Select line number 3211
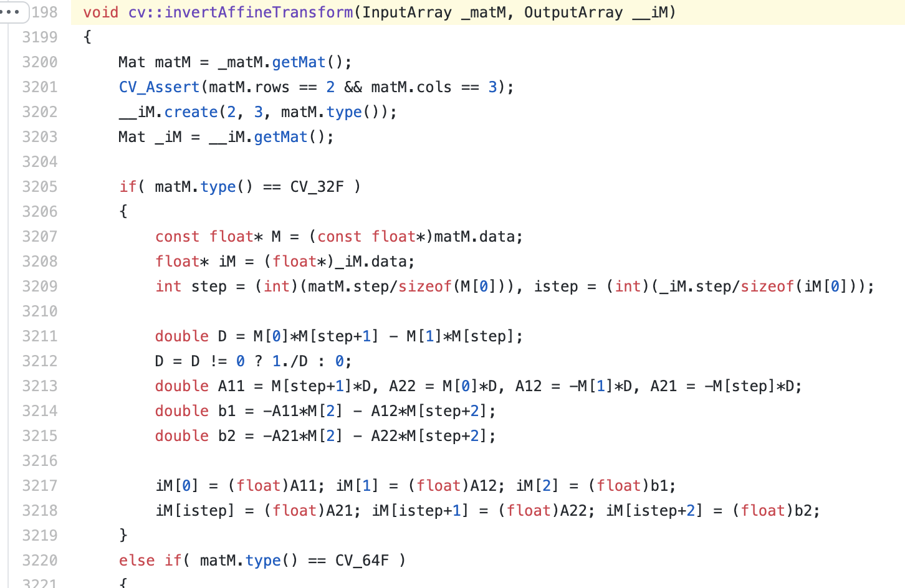The image size is (905, 588). tap(40, 336)
